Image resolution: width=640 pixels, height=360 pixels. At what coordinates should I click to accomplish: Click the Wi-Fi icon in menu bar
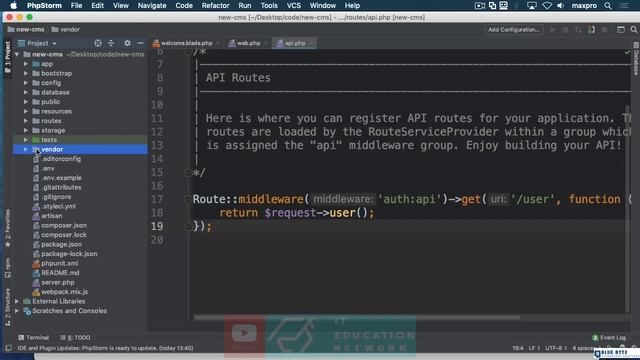click(547, 6)
